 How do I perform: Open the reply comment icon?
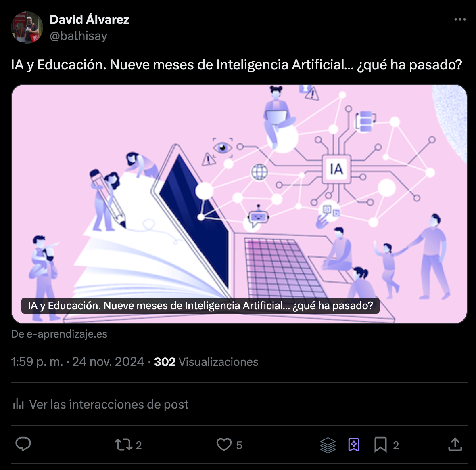pyautogui.click(x=23, y=445)
